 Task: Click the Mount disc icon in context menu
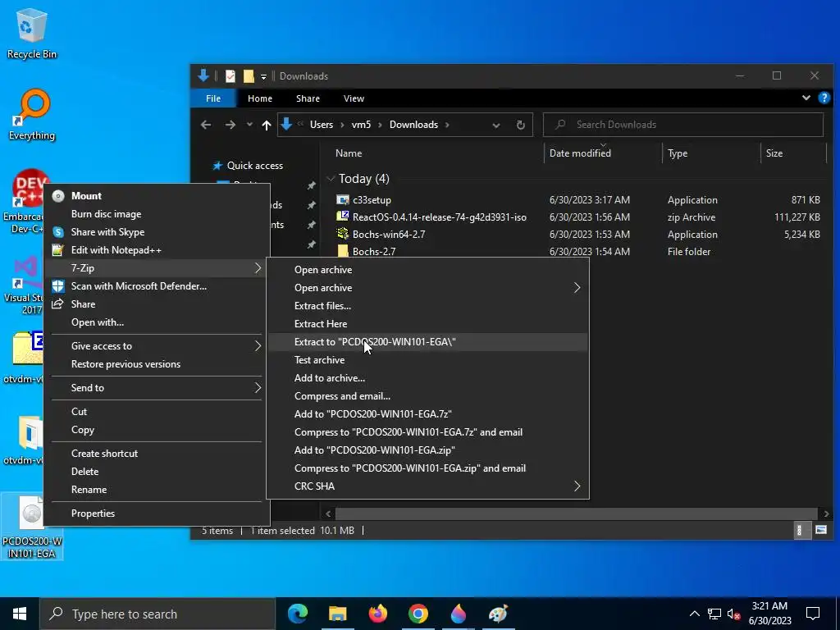click(58, 196)
